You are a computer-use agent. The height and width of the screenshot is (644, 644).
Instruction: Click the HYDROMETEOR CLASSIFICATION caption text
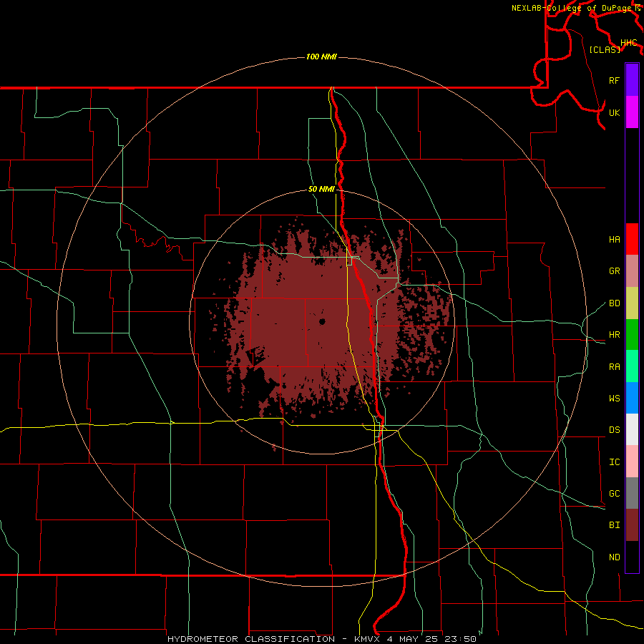251,639
